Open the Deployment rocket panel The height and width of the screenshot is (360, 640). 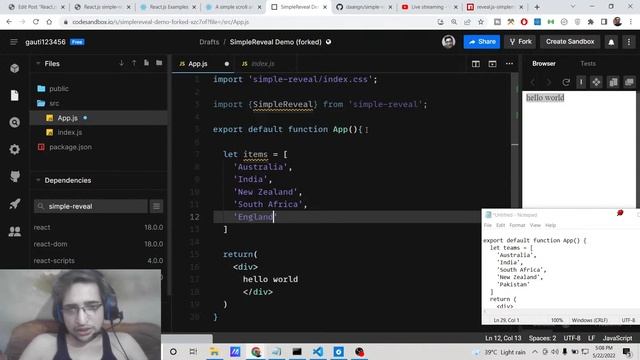coord(15,204)
